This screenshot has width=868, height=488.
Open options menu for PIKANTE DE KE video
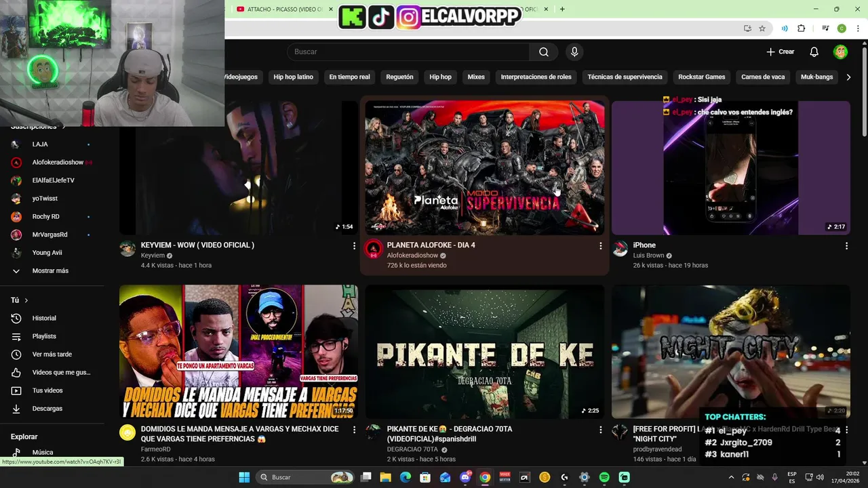(x=600, y=430)
